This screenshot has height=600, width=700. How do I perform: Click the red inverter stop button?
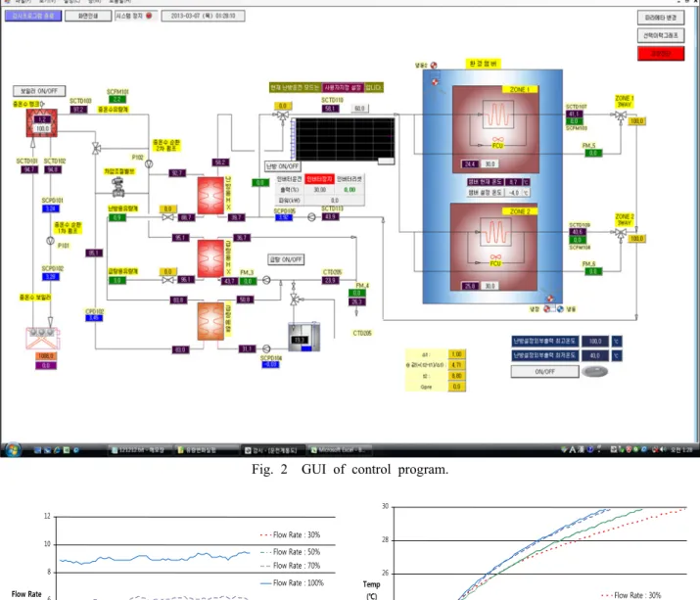click(319, 179)
